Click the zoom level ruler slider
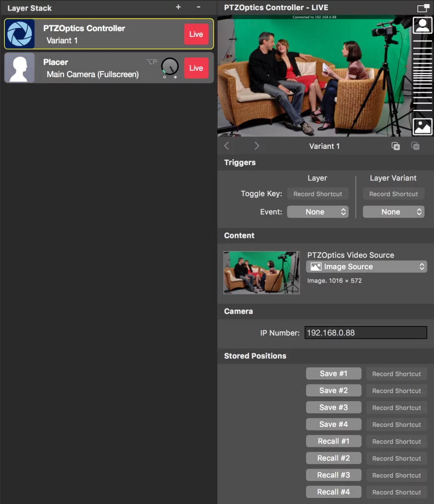434x504 pixels. [x=422, y=76]
